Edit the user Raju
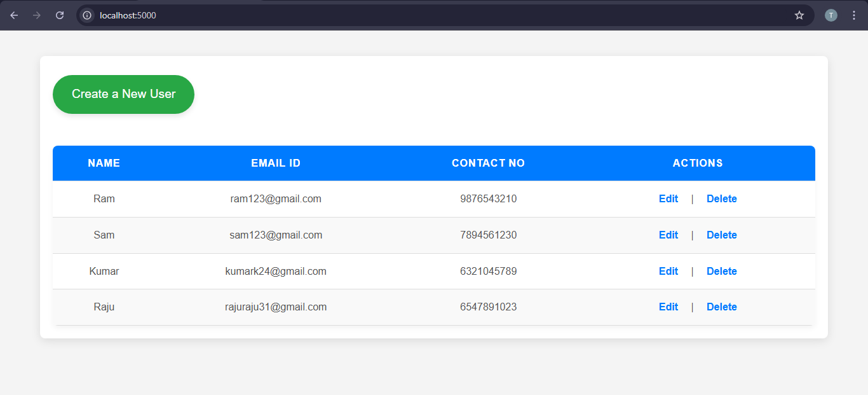Screen dimensions: 868x395 coord(668,307)
